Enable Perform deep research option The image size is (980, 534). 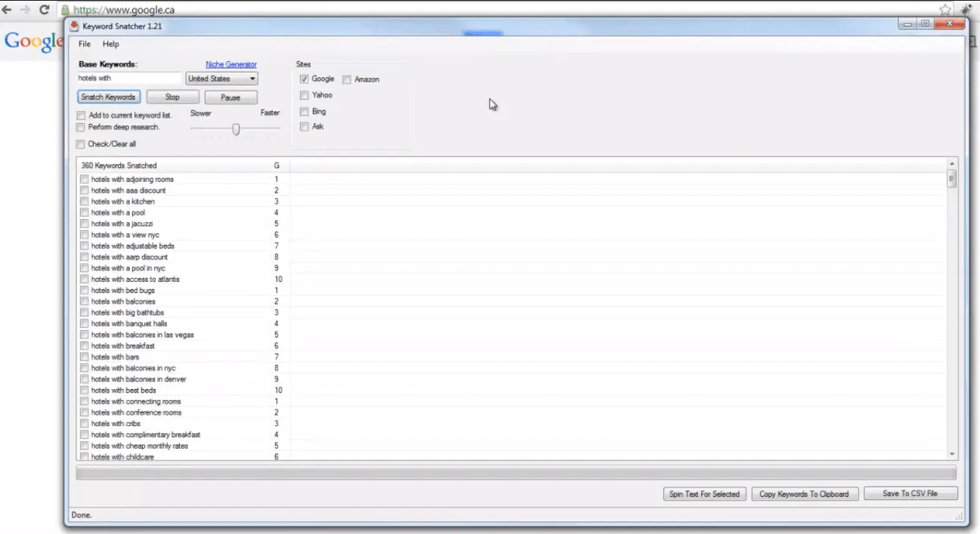(x=81, y=128)
